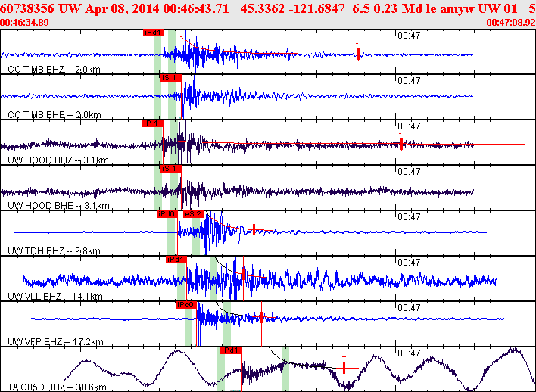Click the latitude value 45.3362
The width and height of the screenshot is (536, 392).
(262, 8)
